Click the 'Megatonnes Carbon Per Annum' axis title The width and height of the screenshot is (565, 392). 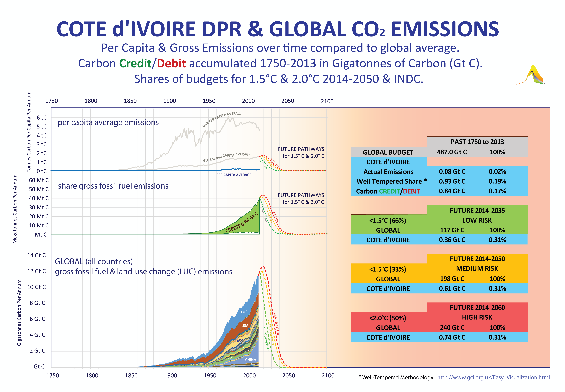(x=15, y=209)
